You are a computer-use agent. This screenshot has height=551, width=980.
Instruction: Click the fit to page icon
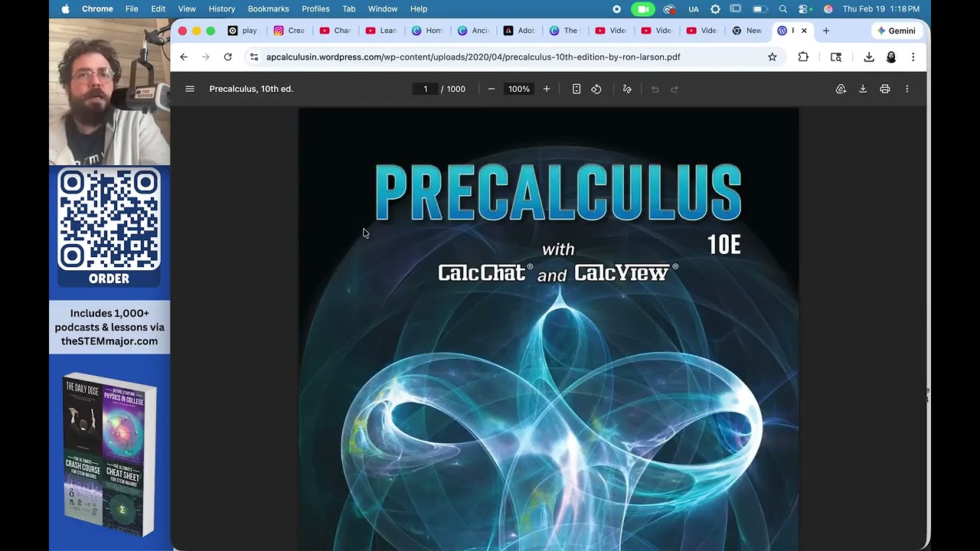(x=577, y=89)
